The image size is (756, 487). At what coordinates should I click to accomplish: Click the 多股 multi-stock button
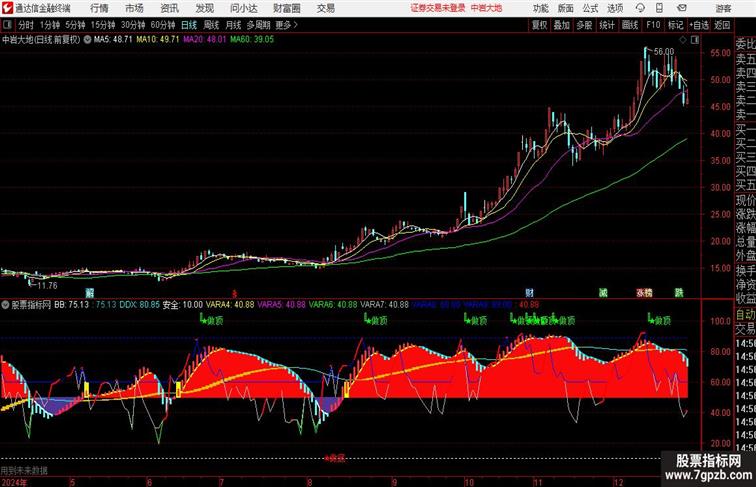point(584,25)
